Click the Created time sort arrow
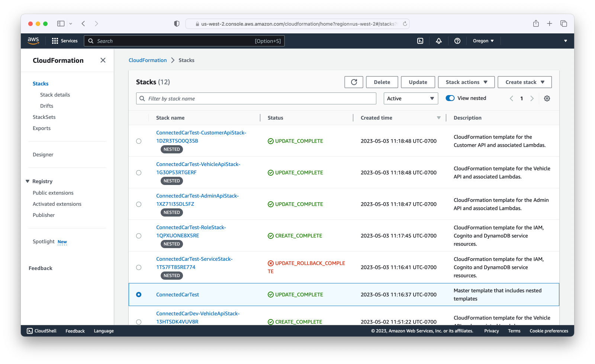 click(x=439, y=118)
